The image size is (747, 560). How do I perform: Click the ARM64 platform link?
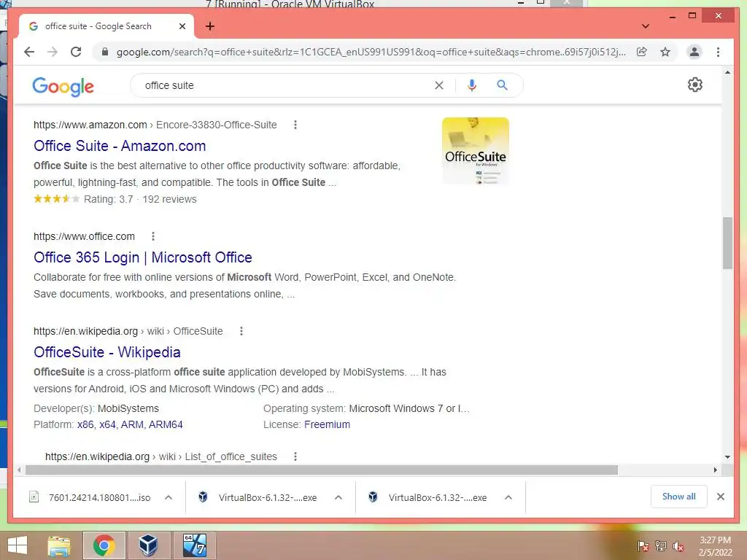point(166,424)
